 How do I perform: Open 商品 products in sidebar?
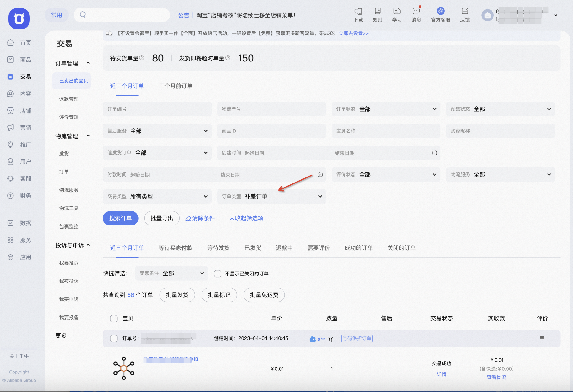(x=19, y=60)
